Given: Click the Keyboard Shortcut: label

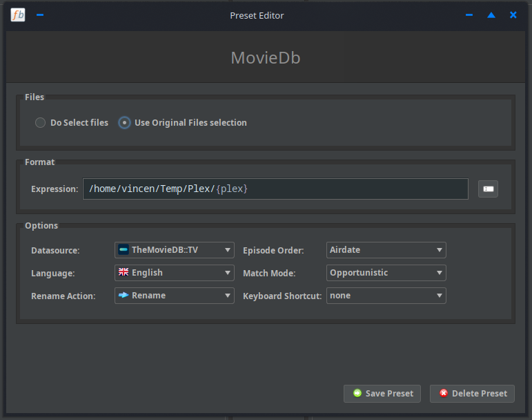Looking at the screenshot, I should click(x=282, y=296).
